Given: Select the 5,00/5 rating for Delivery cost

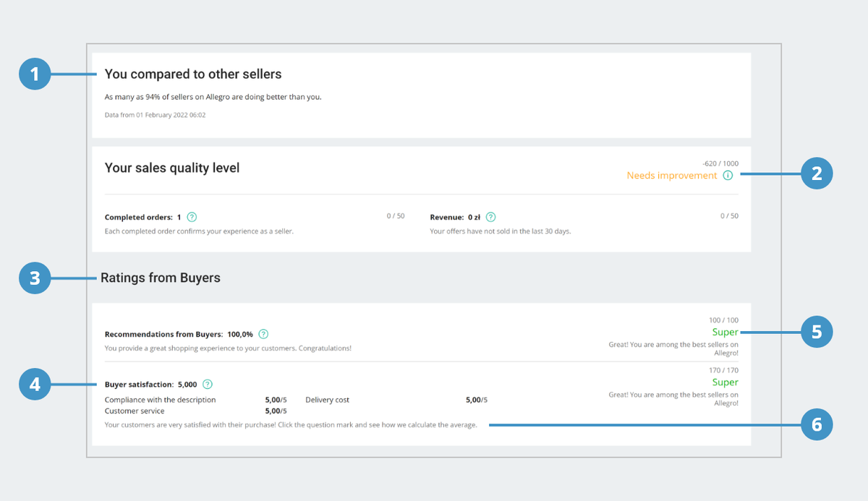Looking at the screenshot, I should tap(477, 400).
